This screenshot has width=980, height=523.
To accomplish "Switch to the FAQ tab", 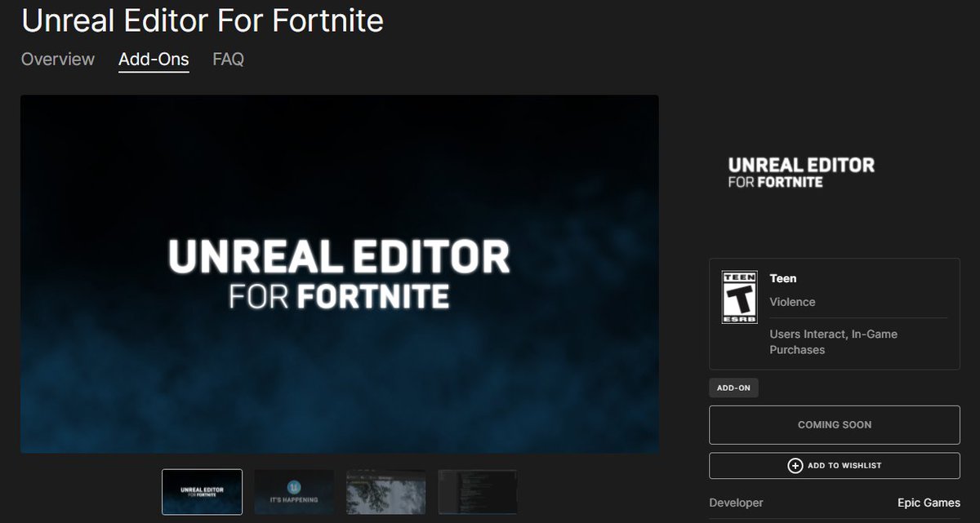I will 228,60.
